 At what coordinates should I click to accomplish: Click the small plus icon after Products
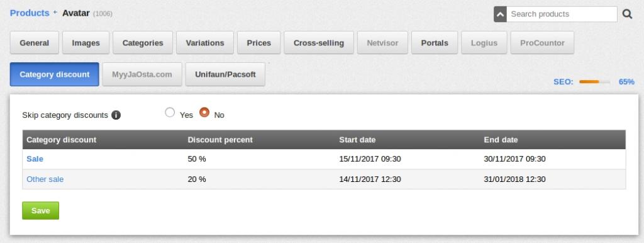[x=55, y=13]
